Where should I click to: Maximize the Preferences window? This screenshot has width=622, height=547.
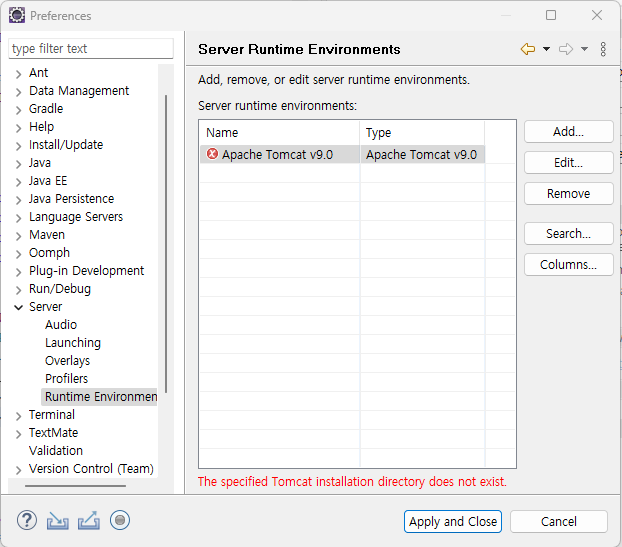click(551, 15)
